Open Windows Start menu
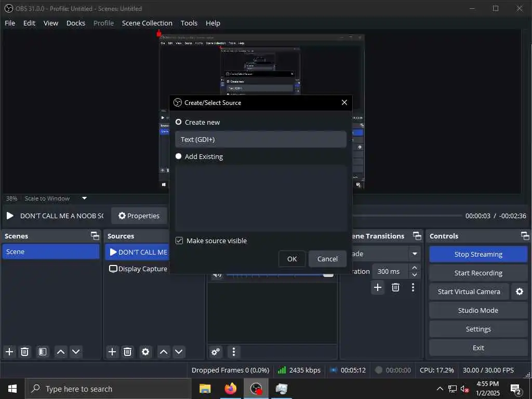 click(x=12, y=389)
